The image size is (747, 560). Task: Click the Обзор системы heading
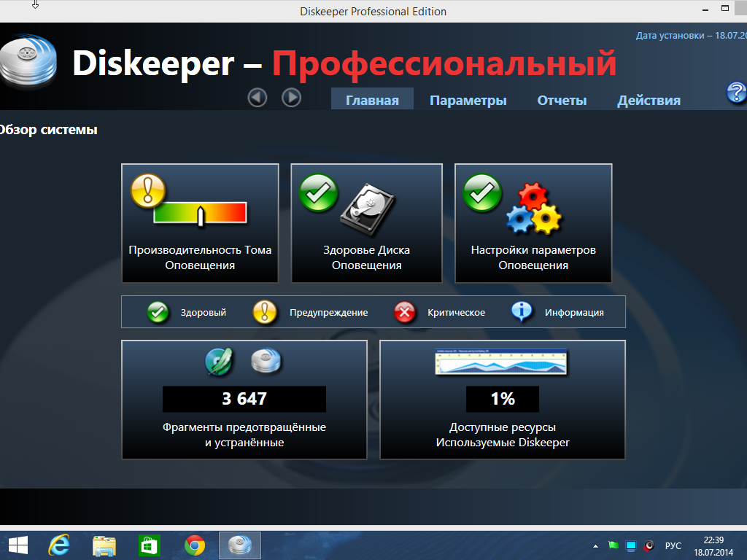pyautogui.click(x=49, y=130)
